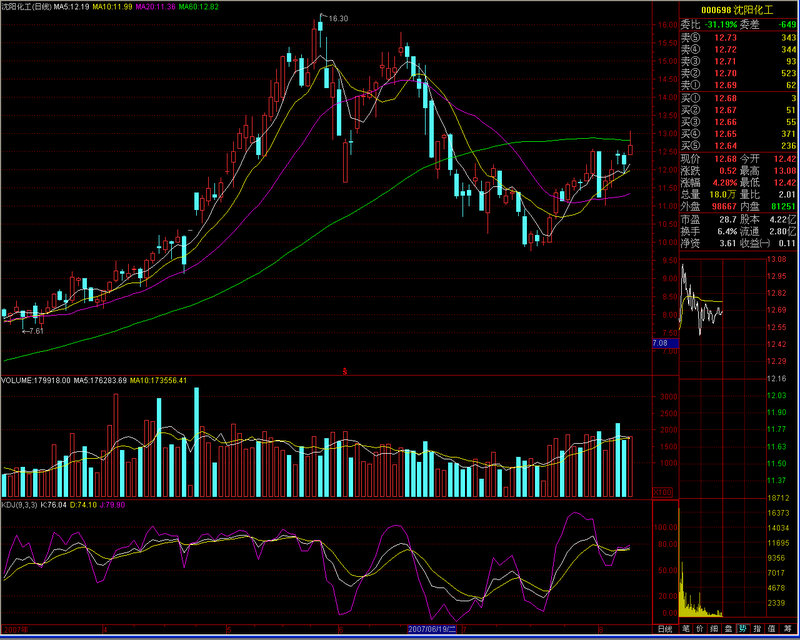Click the 2007/06/19 date marker on timeline

pyautogui.click(x=433, y=631)
